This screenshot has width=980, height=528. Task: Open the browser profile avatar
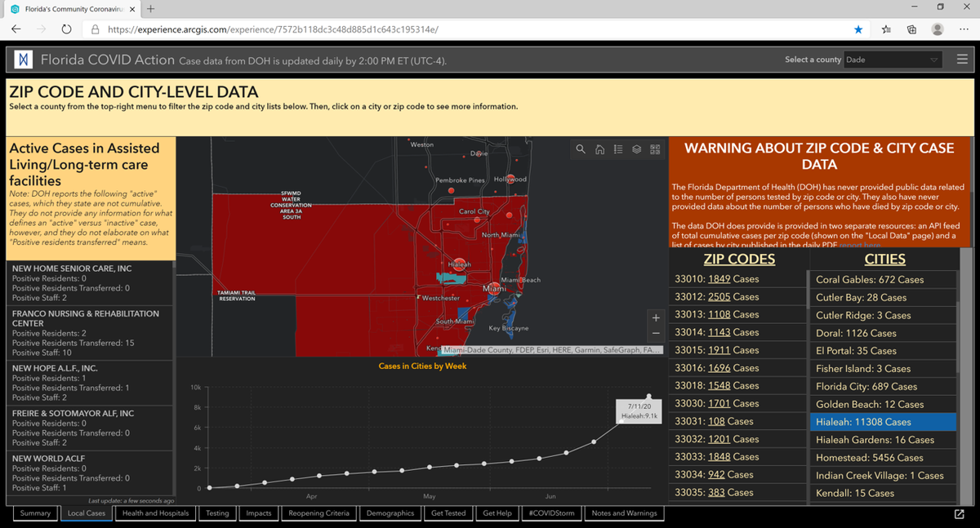point(938,29)
